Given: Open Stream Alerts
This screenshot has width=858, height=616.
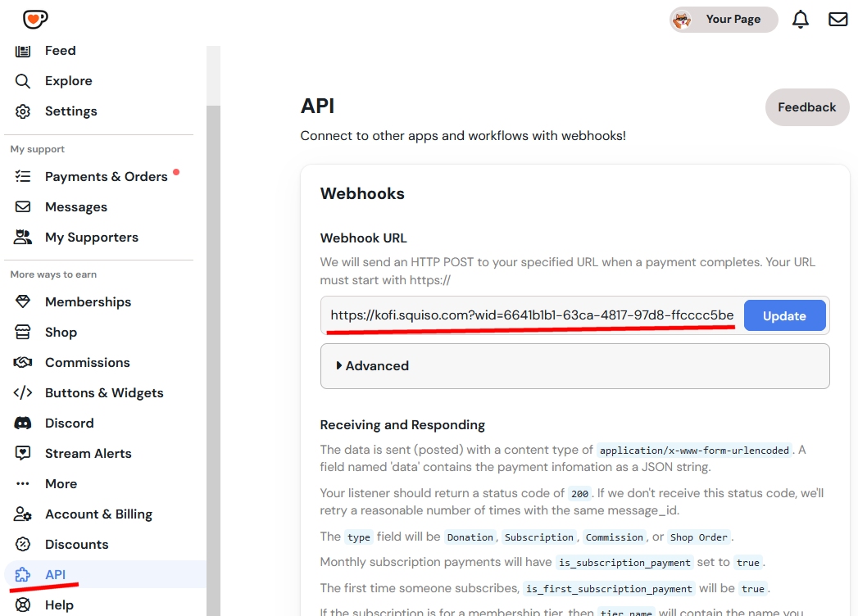Looking at the screenshot, I should coord(89,454).
